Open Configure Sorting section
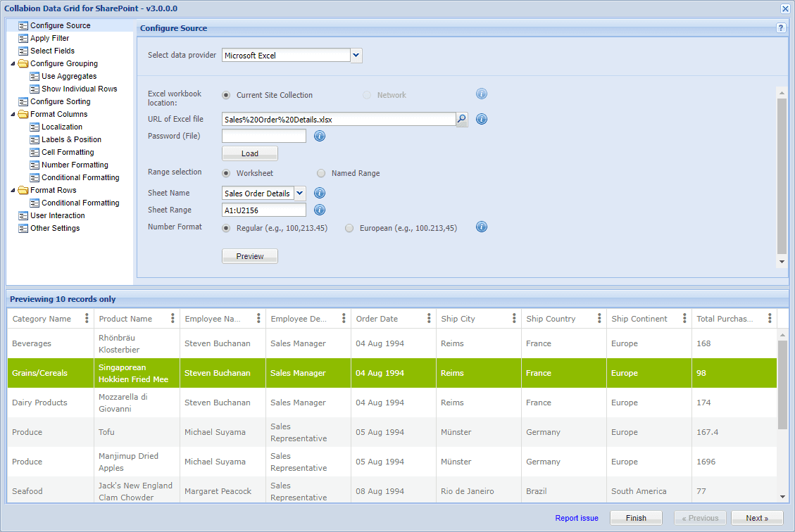Screen dimensions: 795x532 [61, 101]
